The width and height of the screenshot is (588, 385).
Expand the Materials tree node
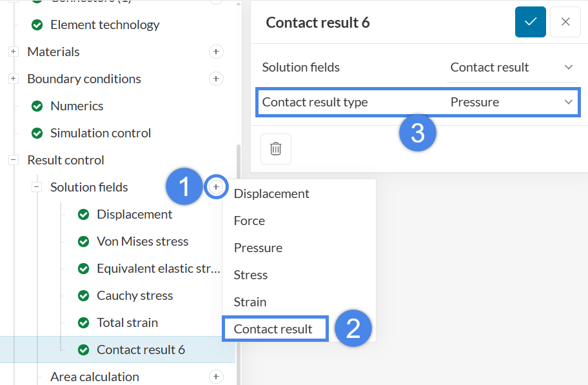(14, 52)
